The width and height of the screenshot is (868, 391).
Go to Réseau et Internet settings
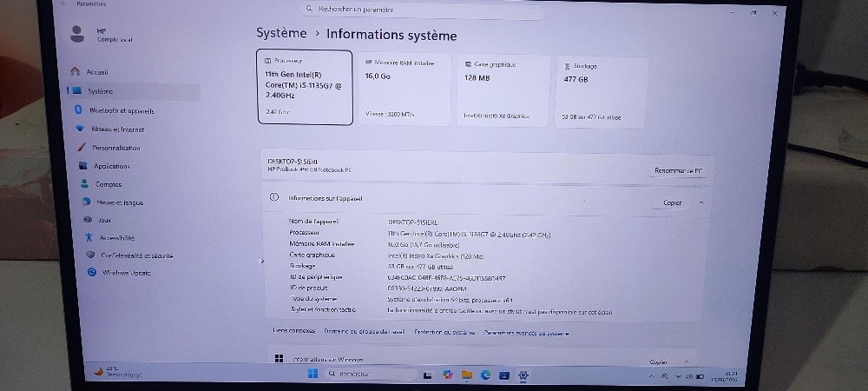109,129
